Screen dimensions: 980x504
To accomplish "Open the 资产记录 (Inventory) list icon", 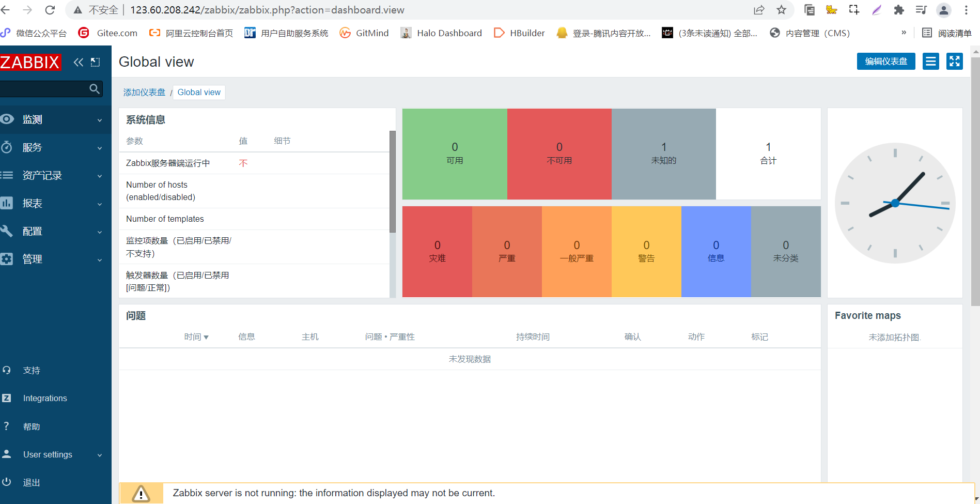I will 7,175.
